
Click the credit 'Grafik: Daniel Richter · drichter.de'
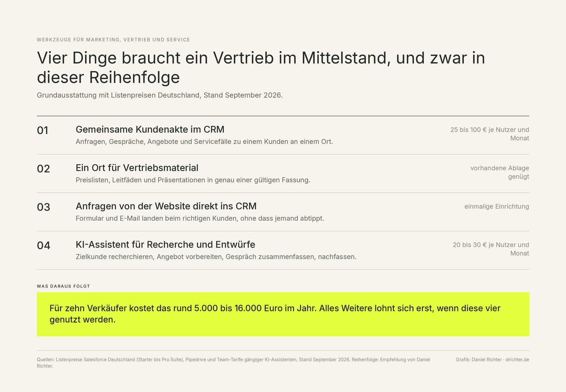(x=492, y=360)
